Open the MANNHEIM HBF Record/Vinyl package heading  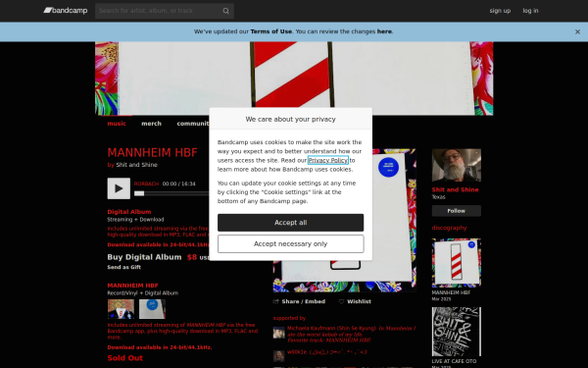132,286
